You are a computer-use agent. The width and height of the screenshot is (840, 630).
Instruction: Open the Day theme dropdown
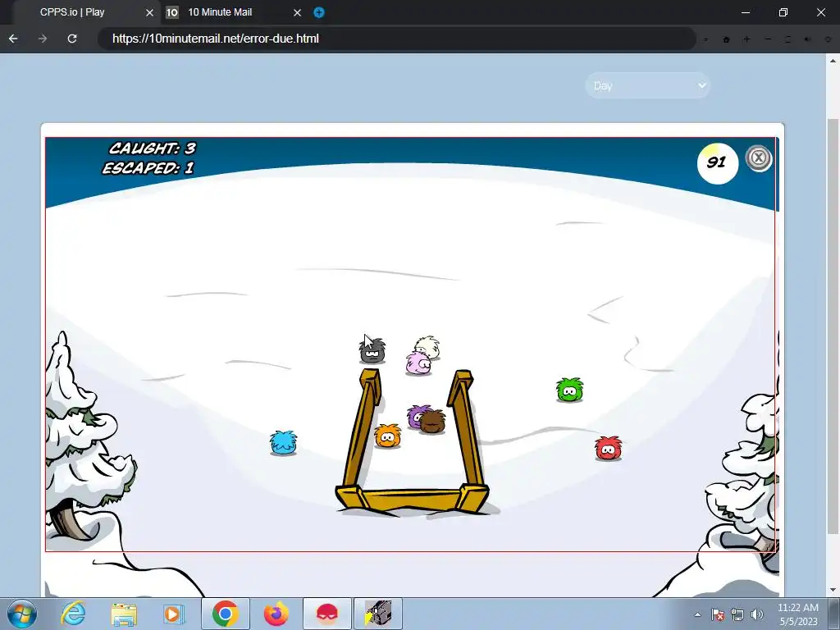coord(648,85)
